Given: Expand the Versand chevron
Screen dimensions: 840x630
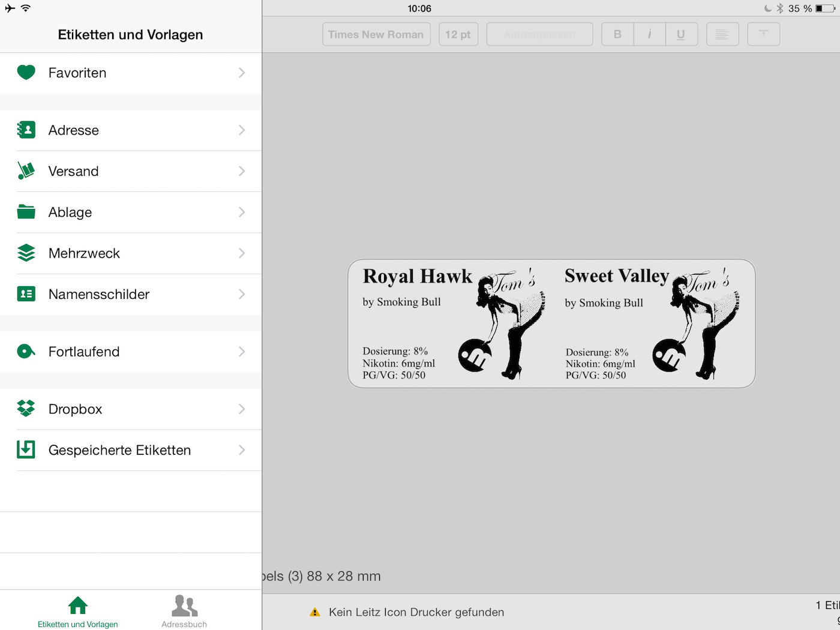Looking at the screenshot, I should pos(242,171).
